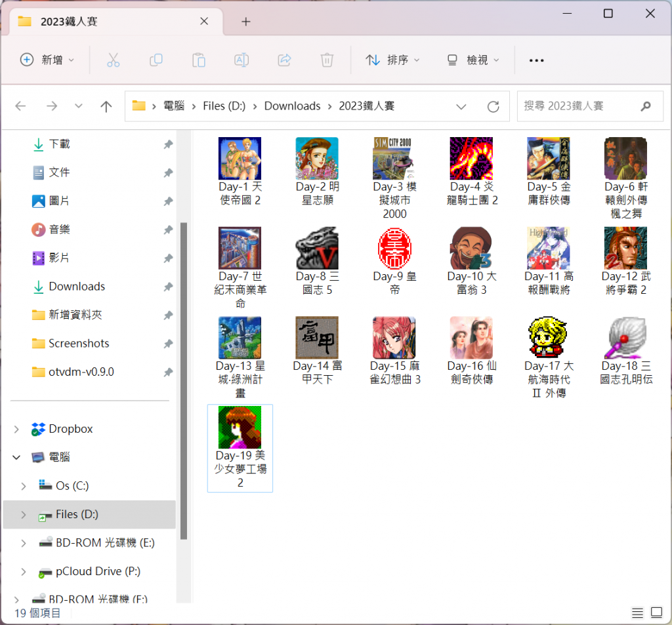
Task: Select the Day-14 富甲天下 file
Action: (x=317, y=351)
